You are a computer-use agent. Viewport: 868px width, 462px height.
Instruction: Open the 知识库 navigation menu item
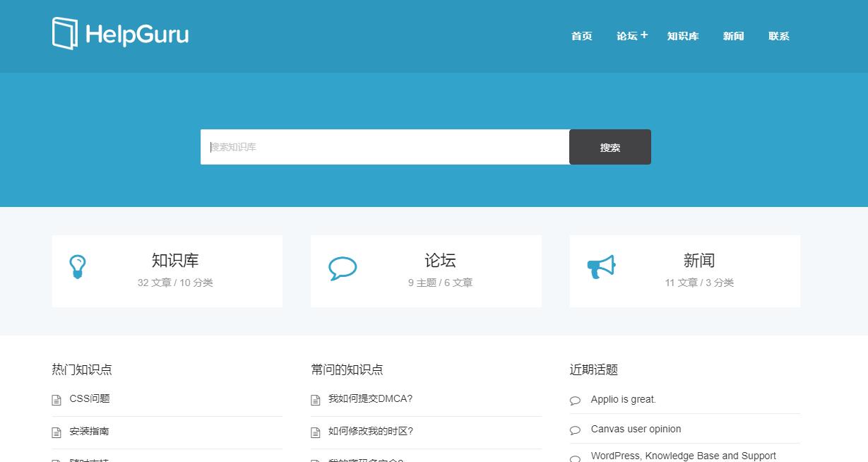683,36
